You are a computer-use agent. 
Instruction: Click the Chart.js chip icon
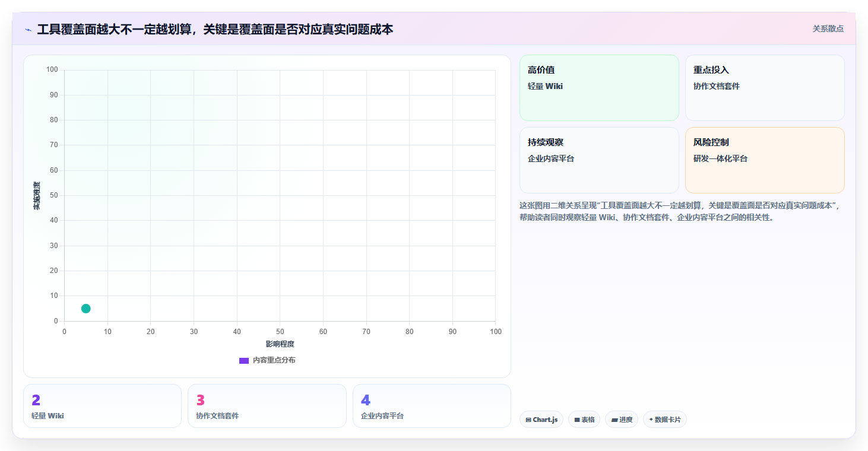pyautogui.click(x=528, y=420)
